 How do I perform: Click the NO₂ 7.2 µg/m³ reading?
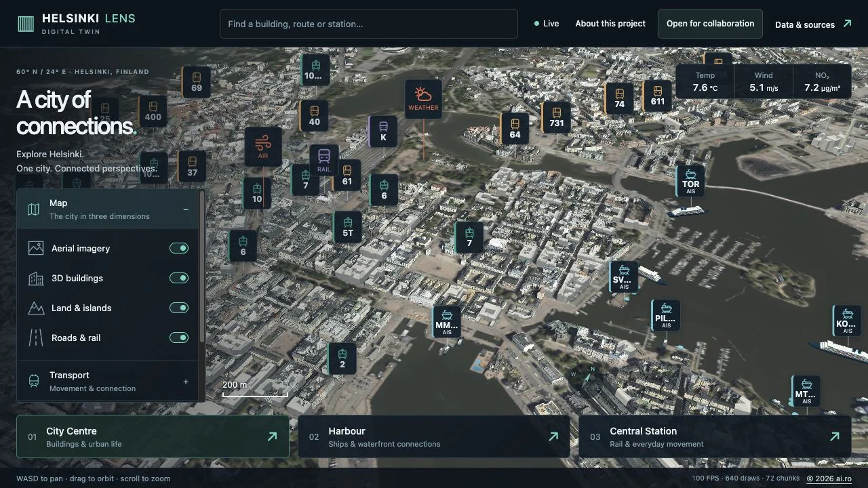(822, 82)
